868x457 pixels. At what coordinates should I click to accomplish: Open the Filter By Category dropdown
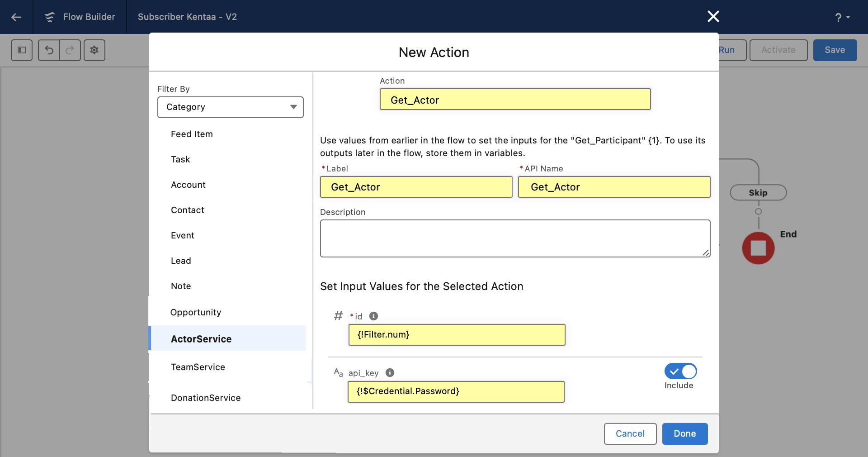coord(231,107)
